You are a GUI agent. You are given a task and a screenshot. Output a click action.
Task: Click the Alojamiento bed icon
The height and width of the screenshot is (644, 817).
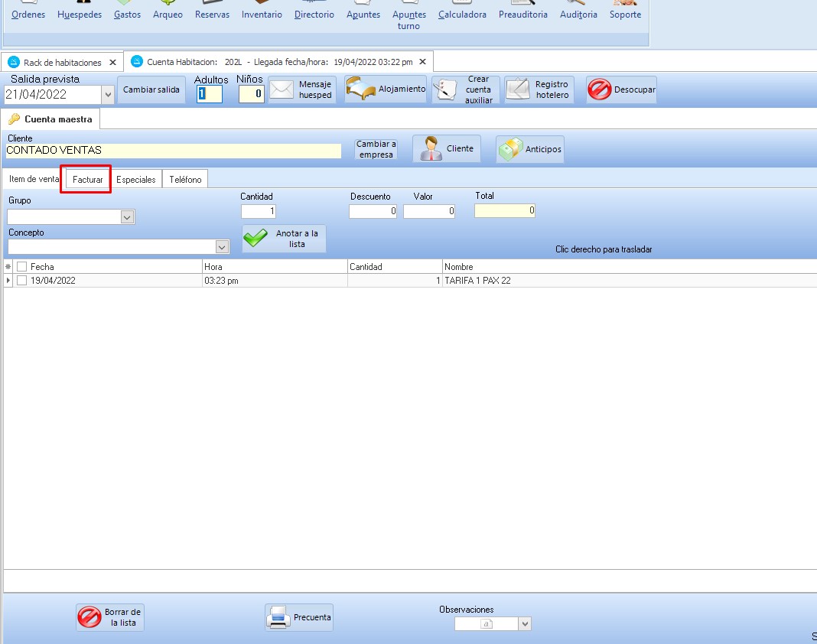coord(361,89)
